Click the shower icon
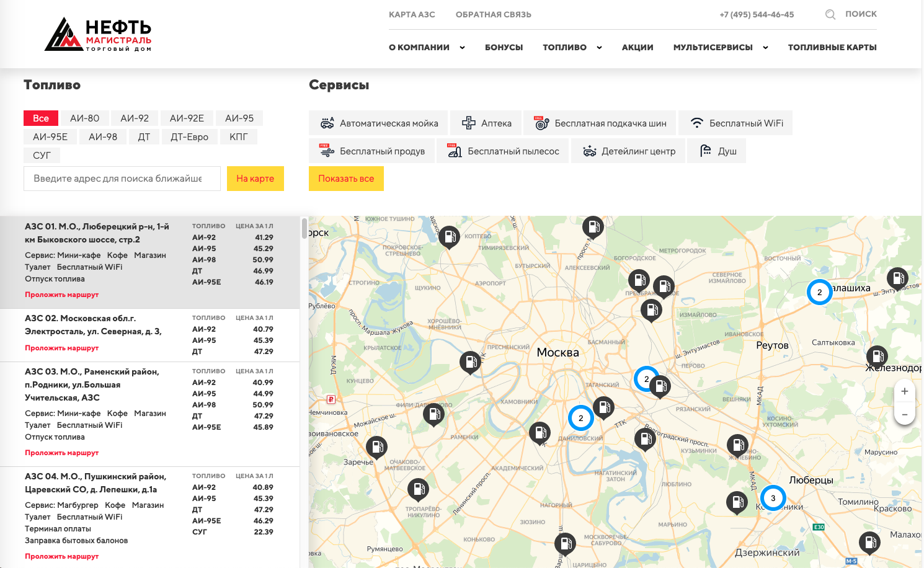 point(706,151)
